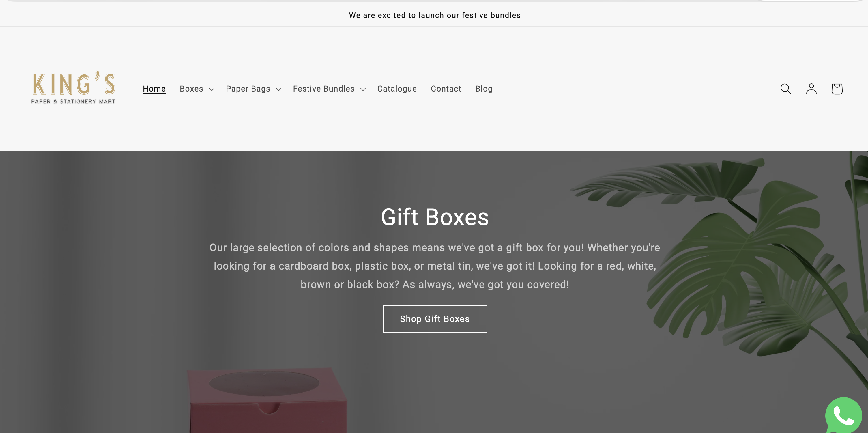
Task: Click the chevron next to Festive Bundles
Action: (x=363, y=89)
